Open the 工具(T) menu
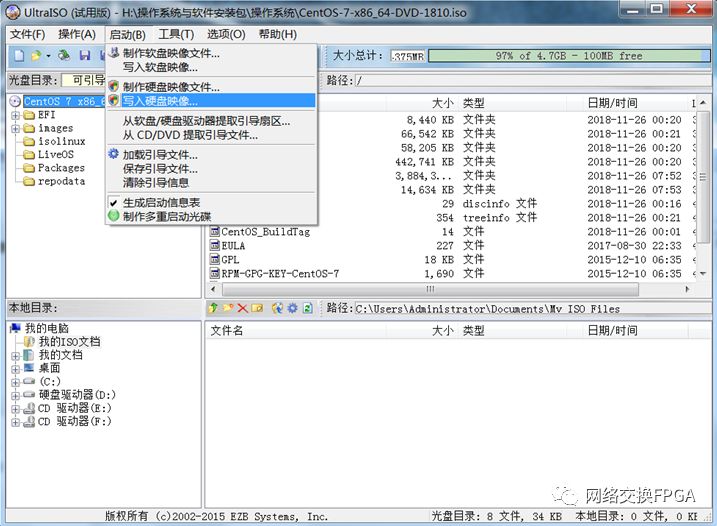717x526 pixels. pos(176,34)
